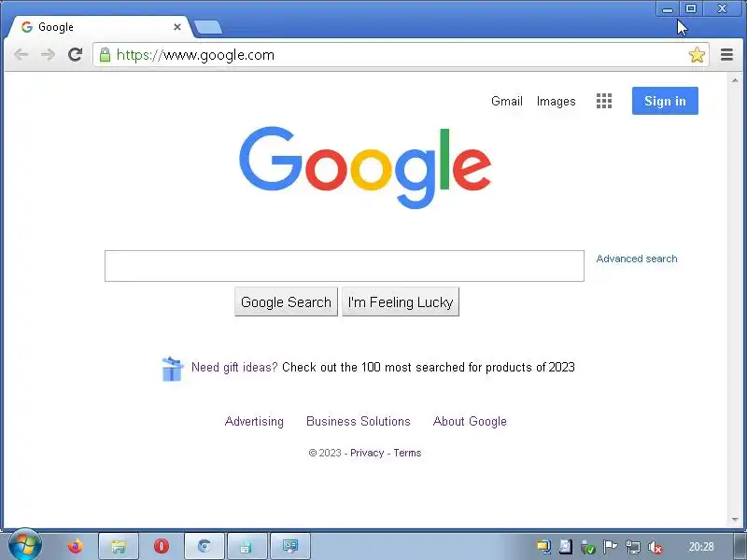747x560 pixels.
Task: Click the browser forward arrow
Action: pos(48,55)
